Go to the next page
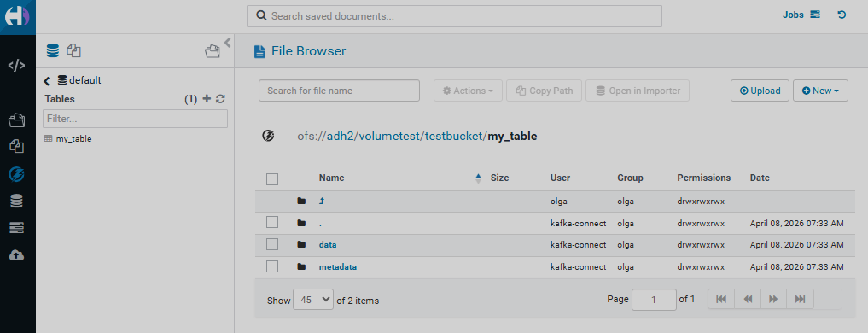 tap(774, 299)
